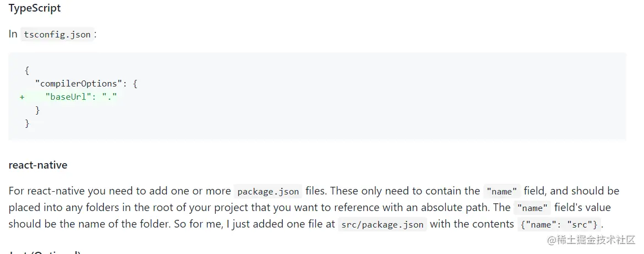The image size is (644, 254).
Task: Click the tsconfig.json inline code
Action: (57, 34)
